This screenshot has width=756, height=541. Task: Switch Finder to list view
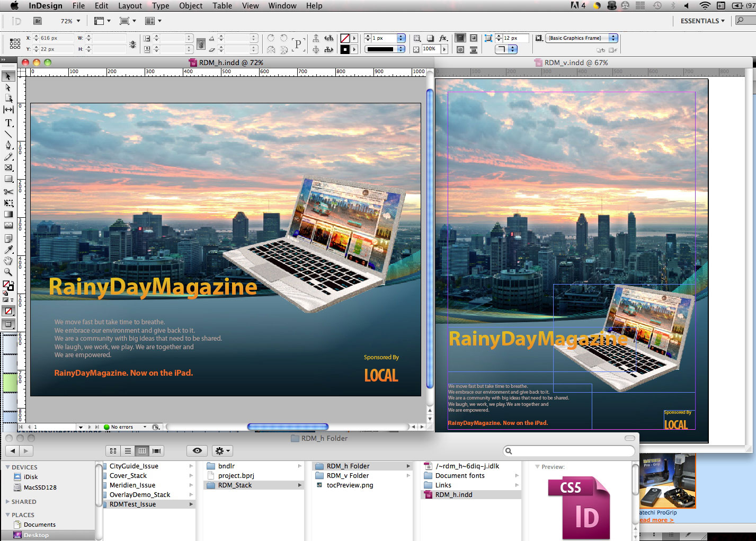coord(128,451)
